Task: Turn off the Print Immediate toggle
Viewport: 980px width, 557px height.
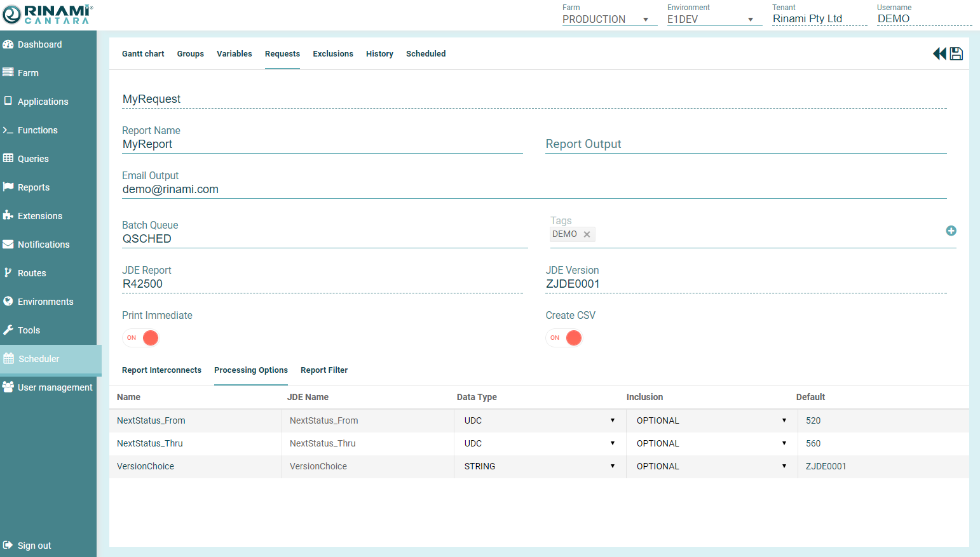Action: [141, 338]
